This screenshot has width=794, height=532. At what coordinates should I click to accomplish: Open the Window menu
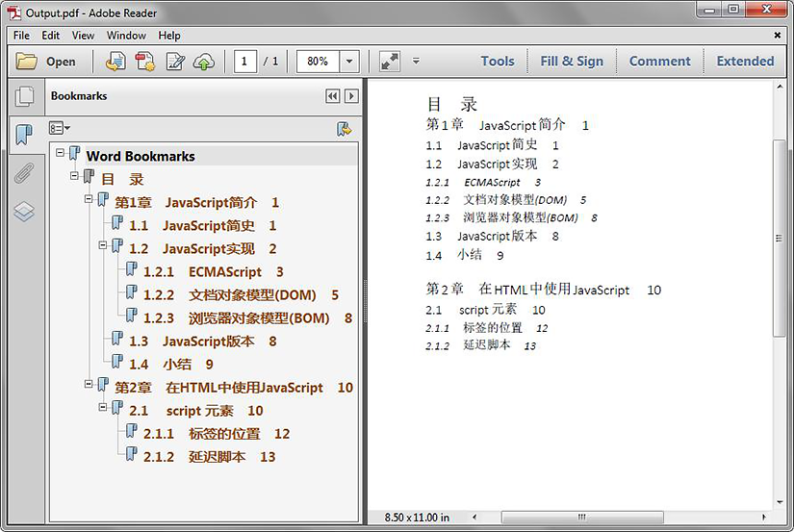126,36
